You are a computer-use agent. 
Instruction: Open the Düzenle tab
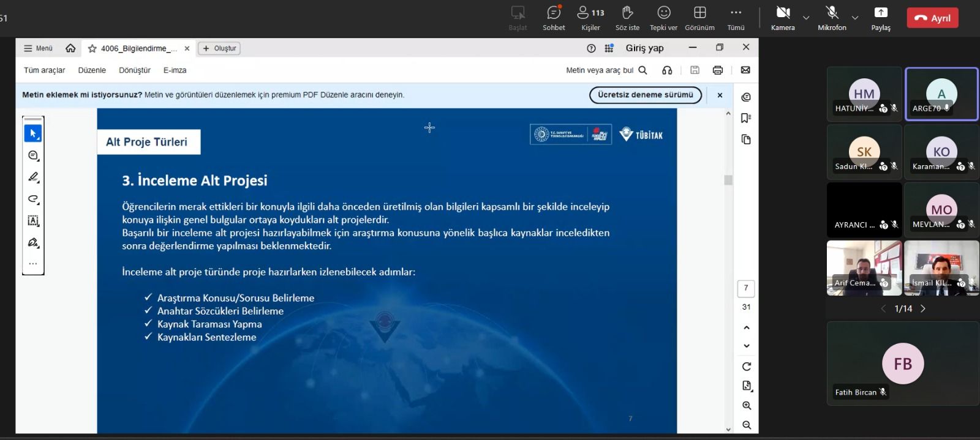tap(92, 70)
